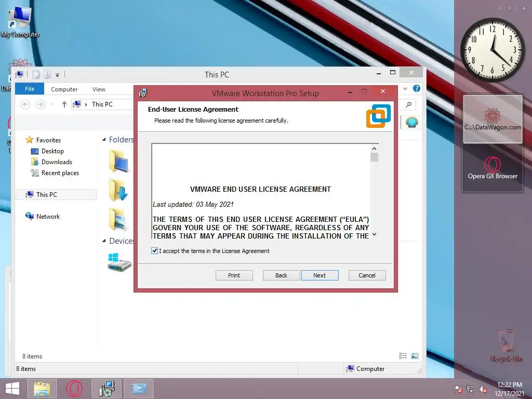Click the address bar chevron before This PC
The width and height of the screenshot is (532, 399).
(86, 104)
